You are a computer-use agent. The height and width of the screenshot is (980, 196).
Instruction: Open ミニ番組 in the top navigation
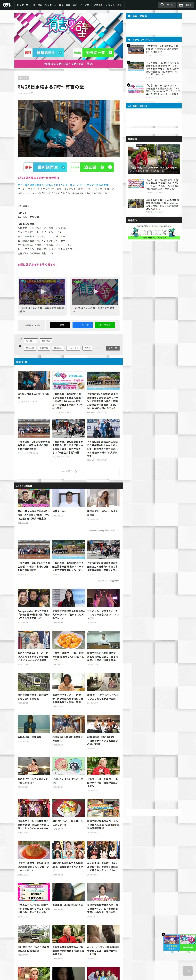[98, 5]
